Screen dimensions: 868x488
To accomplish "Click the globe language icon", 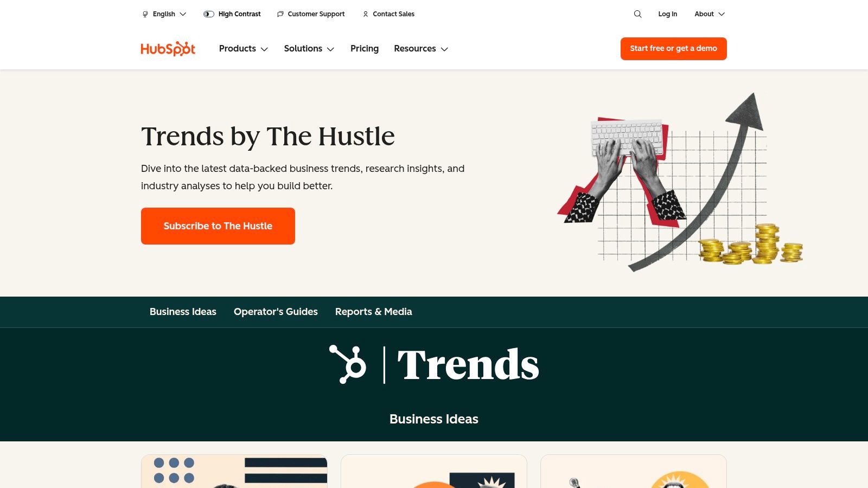I will click(145, 14).
